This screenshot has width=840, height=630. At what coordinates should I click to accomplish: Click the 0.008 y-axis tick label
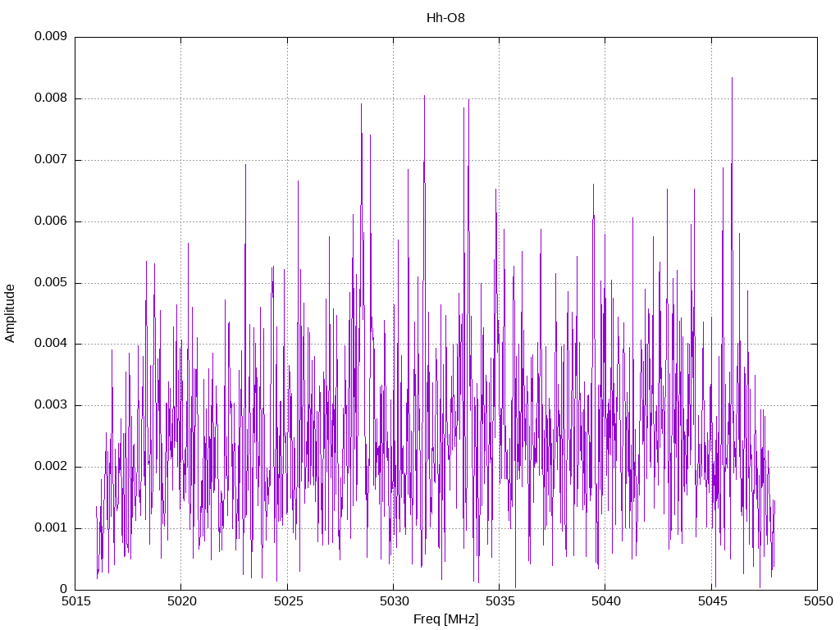tap(51, 98)
